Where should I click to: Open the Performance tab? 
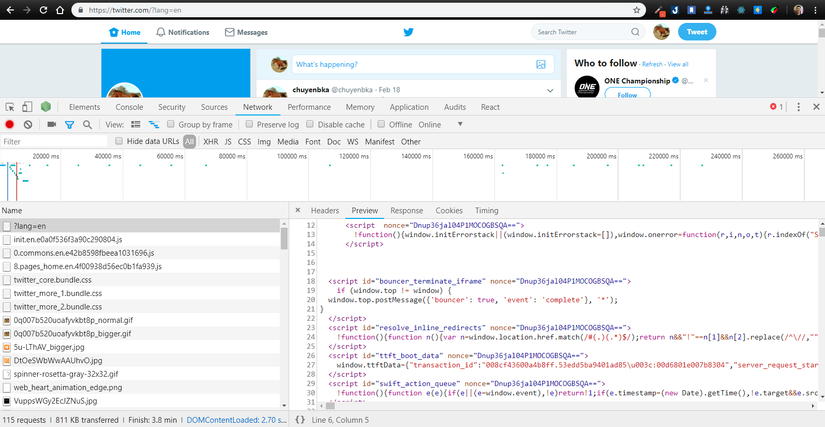coord(309,107)
